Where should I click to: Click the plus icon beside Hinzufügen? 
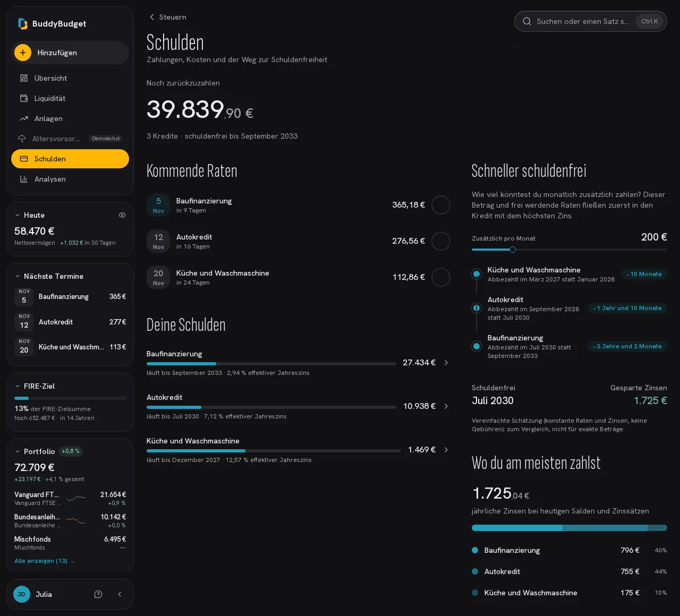pos(23,53)
